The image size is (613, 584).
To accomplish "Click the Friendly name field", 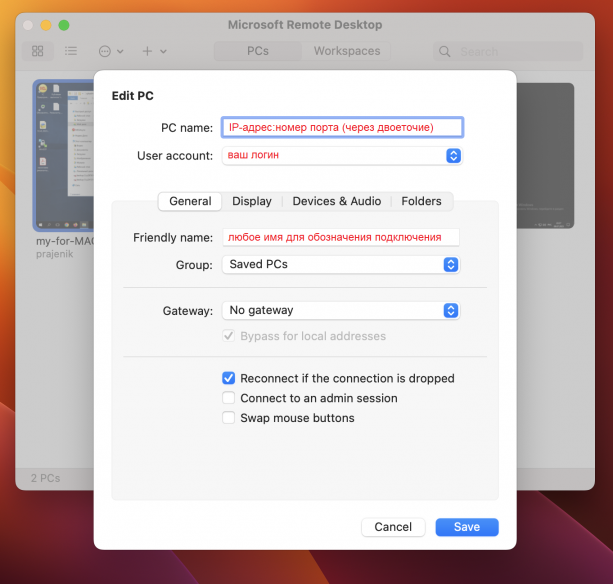I will (341, 237).
